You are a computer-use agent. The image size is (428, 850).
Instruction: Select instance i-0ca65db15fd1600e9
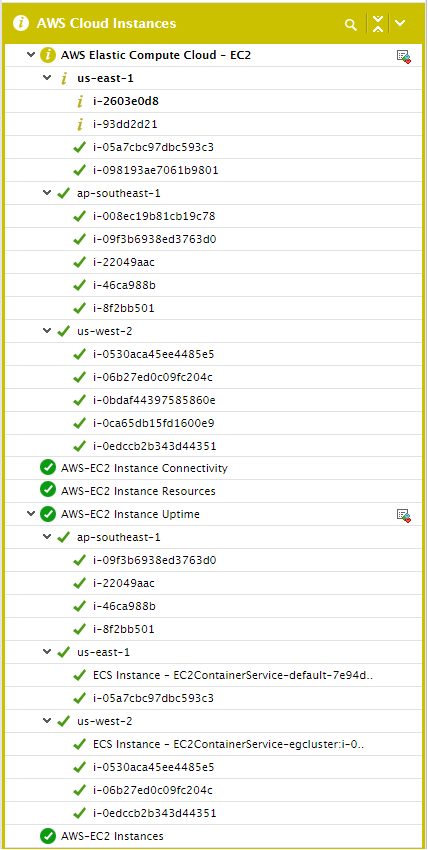point(153,423)
